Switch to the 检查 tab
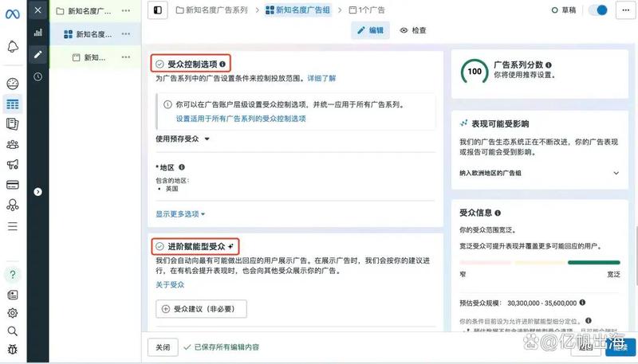This screenshot has width=638, height=364. point(413,30)
